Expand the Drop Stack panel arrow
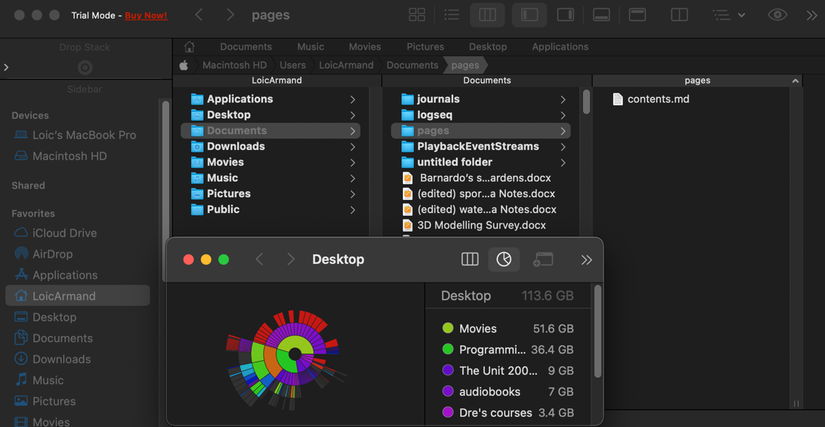Viewport: 825px width, 427px height. tap(6, 67)
